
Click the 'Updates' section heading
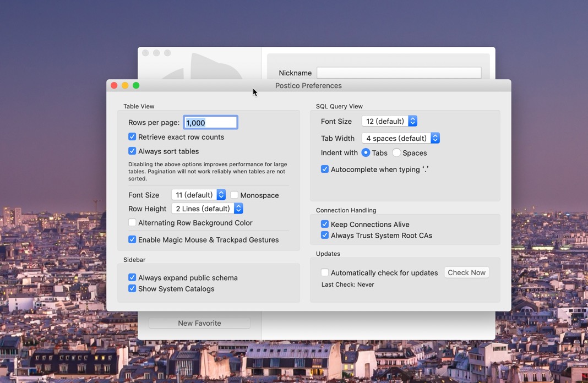(328, 254)
